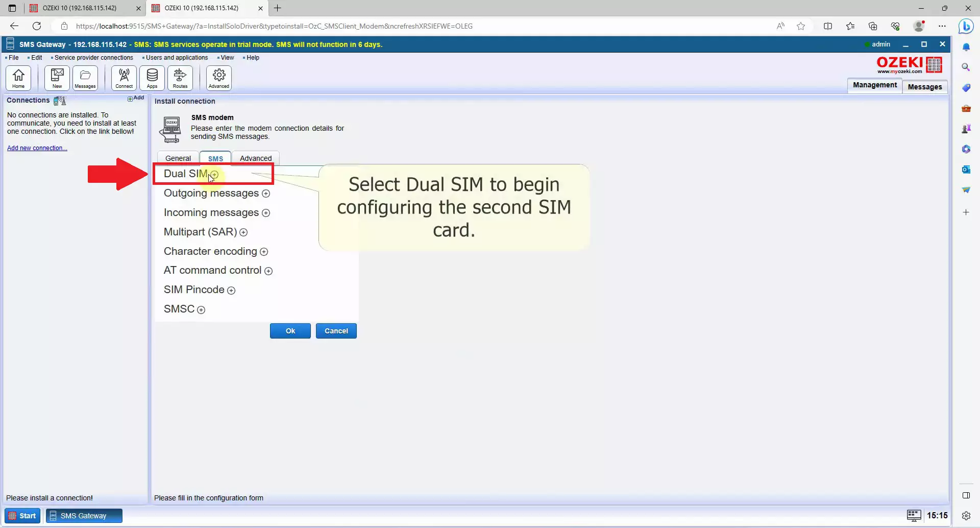This screenshot has width=980, height=528.
Task: Click the keyboard icon near the clock
Action: click(x=914, y=515)
